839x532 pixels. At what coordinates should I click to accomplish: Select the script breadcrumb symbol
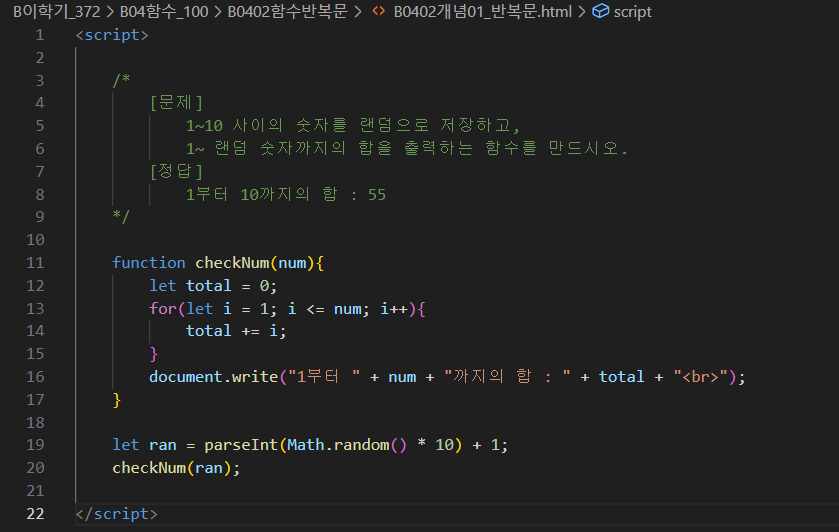632,12
